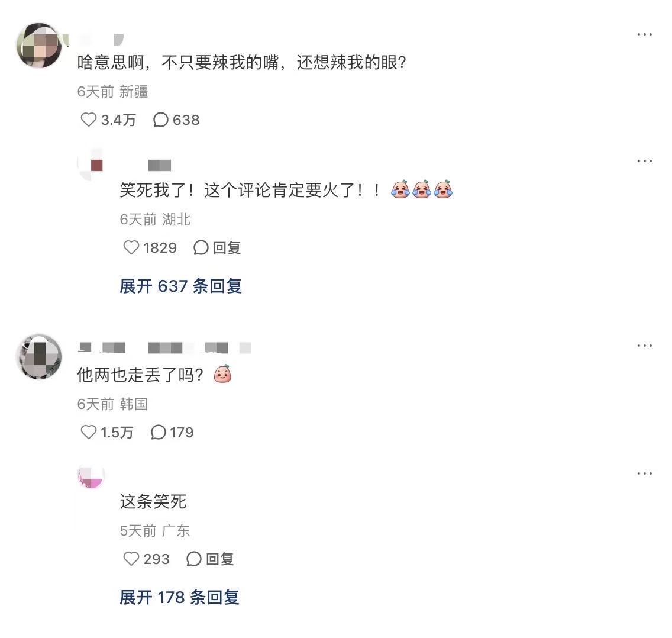Open more options for the Xinjiang comment
This screenshot has height=638, width=672.
point(644,34)
